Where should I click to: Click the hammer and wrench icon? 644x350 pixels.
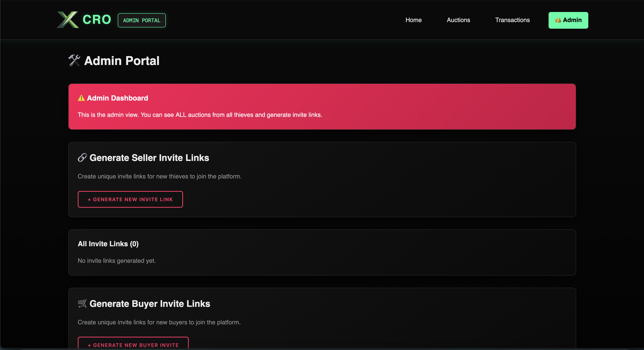74,61
